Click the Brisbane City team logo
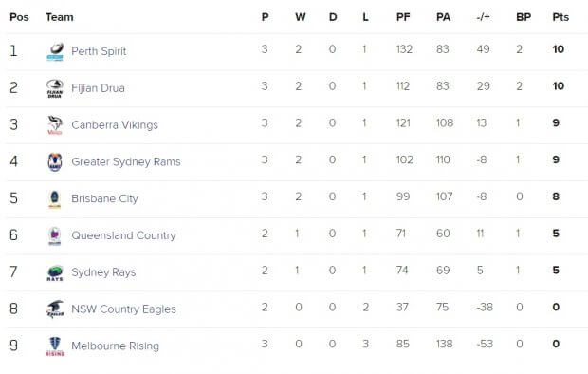This screenshot has width=588, height=374. tap(54, 199)
